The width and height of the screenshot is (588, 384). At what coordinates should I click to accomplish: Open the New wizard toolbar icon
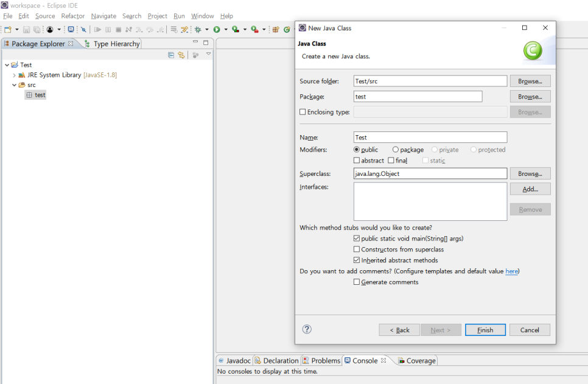point(8,30)
